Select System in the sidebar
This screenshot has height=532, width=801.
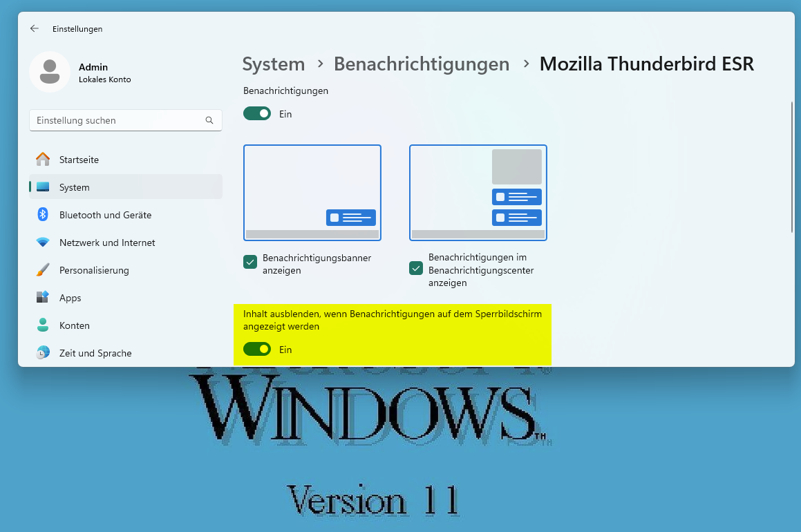(x=126, y=187)
